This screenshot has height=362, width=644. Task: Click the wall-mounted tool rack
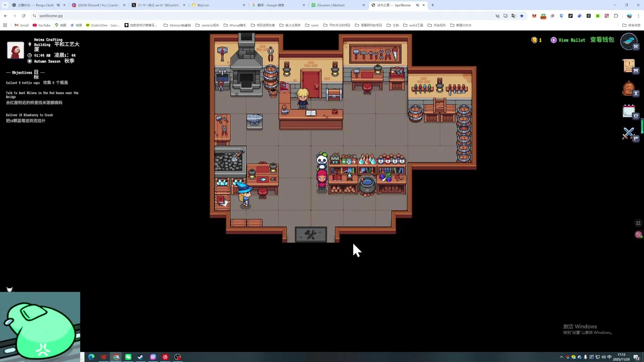(x=375, y=54)
